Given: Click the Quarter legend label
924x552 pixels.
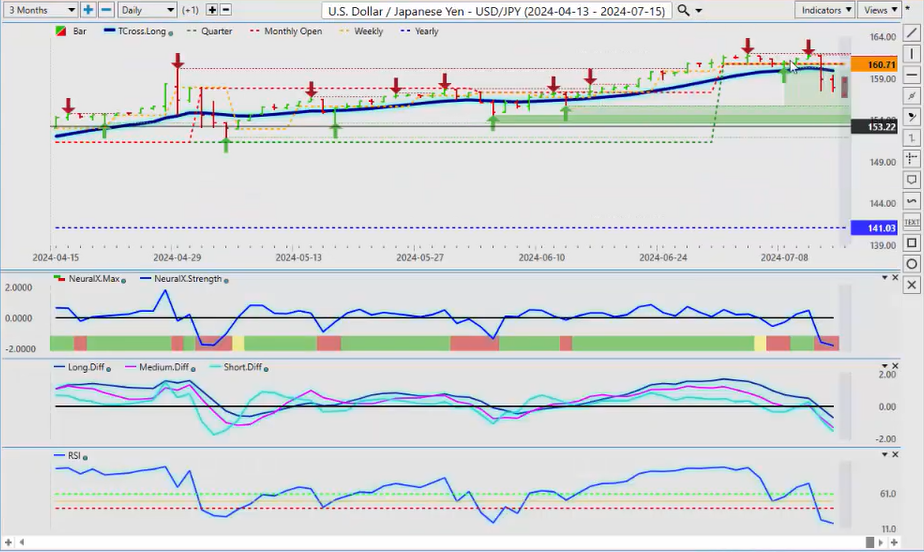Looking at the screenshot, I should point(216,31).
